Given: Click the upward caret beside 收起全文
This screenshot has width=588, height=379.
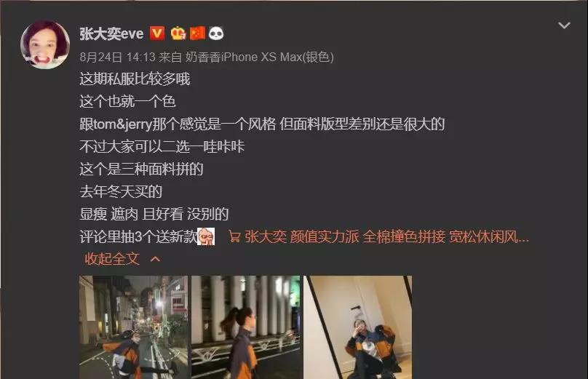Looking at the screenshot, I should coord(155,259).
